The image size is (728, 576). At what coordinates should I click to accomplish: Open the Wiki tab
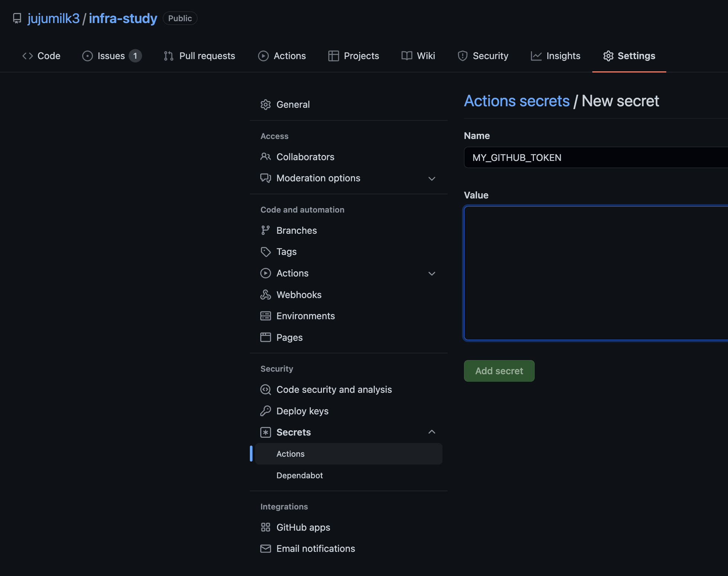coord(418,56)
